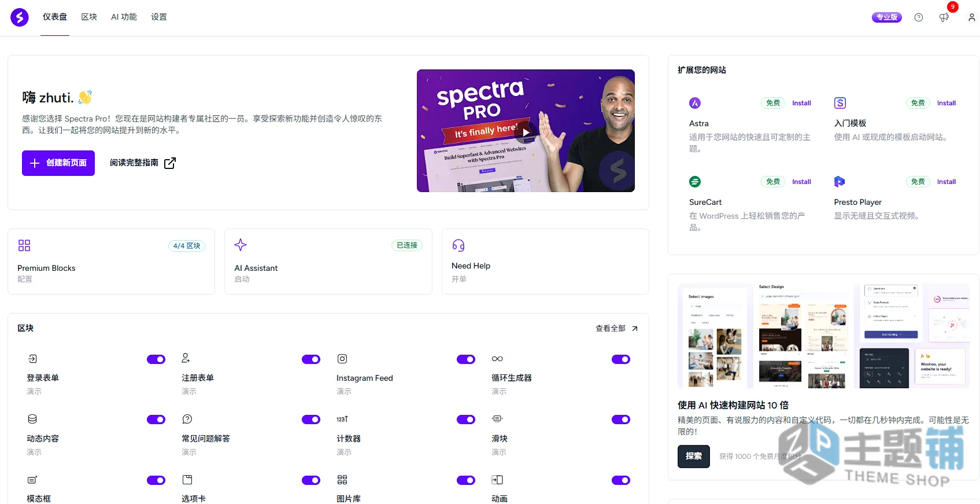Open the 演示 demo link under Instagram Feed
This screenshot has height=504, width=980.
[344, 392]
